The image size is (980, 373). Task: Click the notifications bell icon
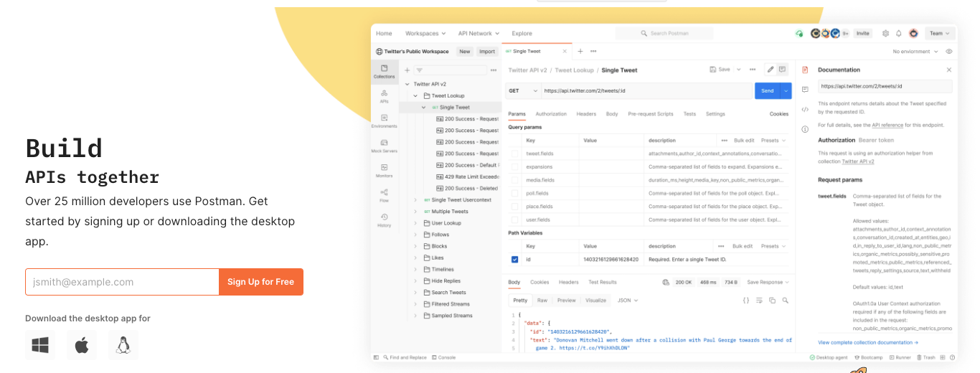[x=899, y=34]
